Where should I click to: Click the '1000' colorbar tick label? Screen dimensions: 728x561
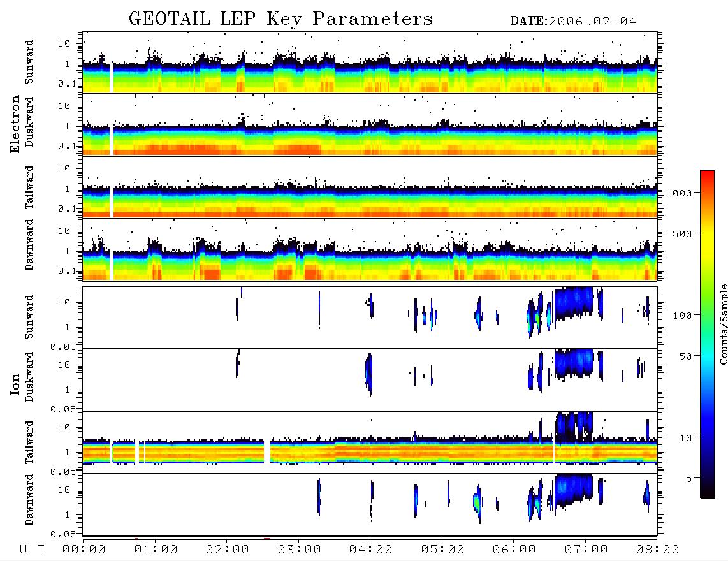(680, 193)
